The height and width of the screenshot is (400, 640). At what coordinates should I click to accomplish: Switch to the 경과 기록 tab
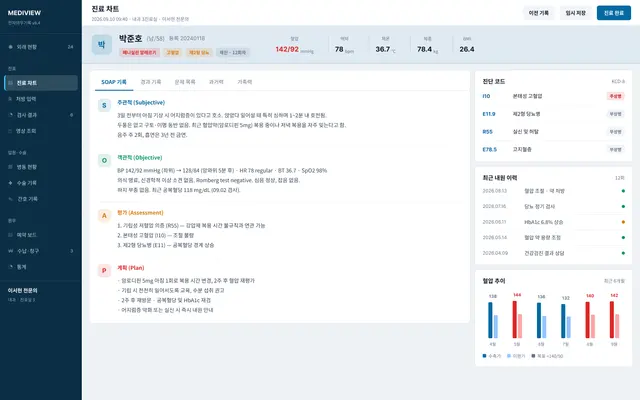151,82
